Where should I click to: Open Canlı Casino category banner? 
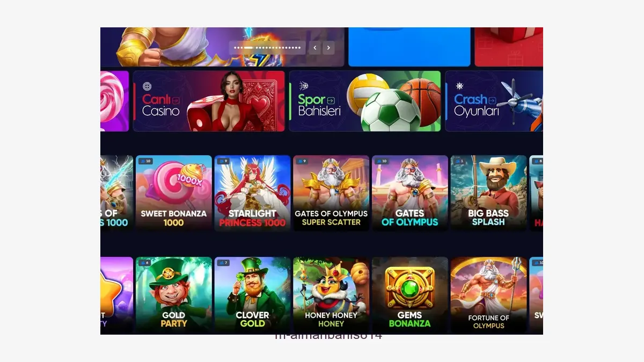pyautogui.click(x=209, y=101)
